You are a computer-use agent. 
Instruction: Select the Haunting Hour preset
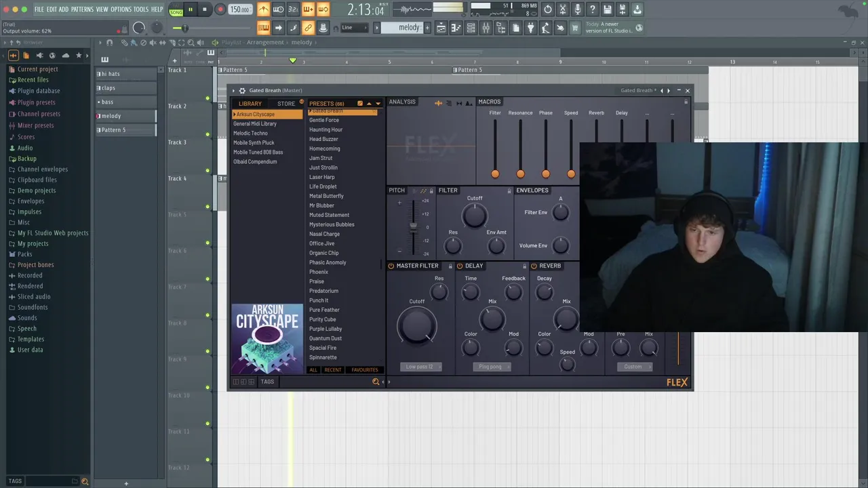[x=326, y=129]
